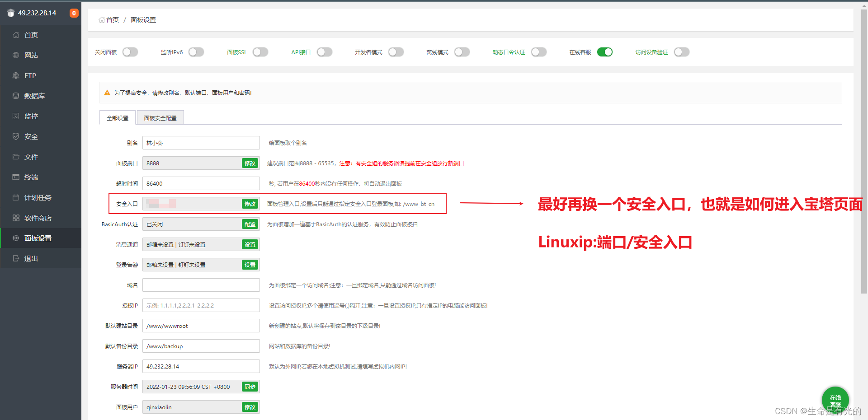868x420 pixels.
Task: Click the breadcrumb home icon
Action: tap(102, 20)
